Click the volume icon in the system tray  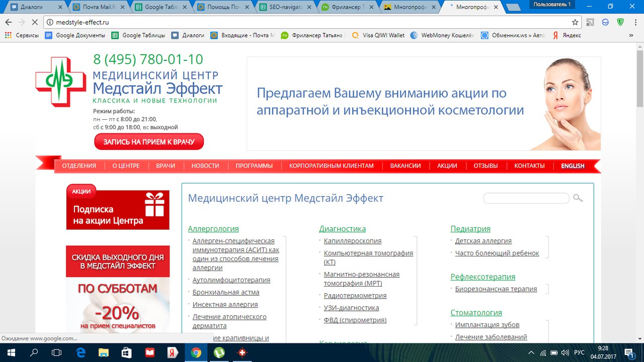(565, 352)
